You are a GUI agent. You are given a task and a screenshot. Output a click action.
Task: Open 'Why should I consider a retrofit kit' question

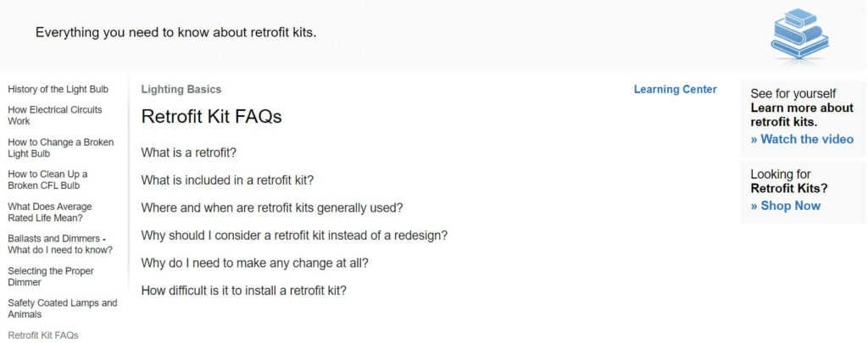pyautogui.click(x=294, y=235)
